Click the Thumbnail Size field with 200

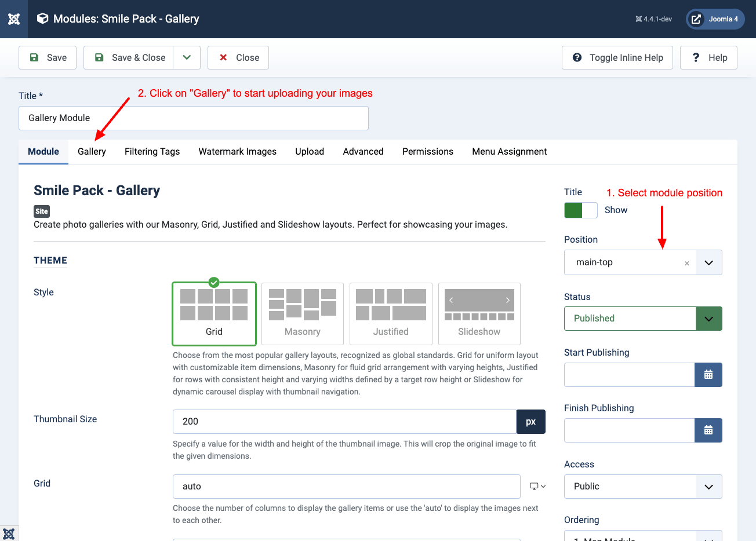(344, 422)
